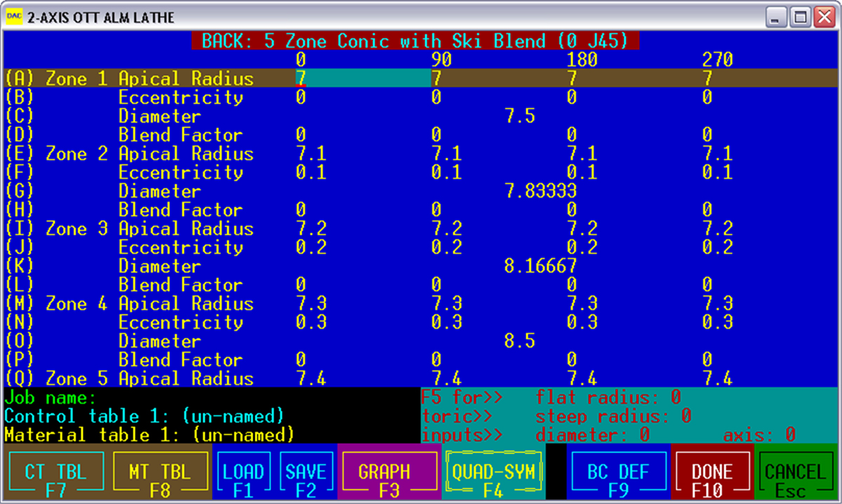Select row (Q) Zone 5 Apical Radius label
The width and height of the screenshot is (842, 504).
click(130, 379)
